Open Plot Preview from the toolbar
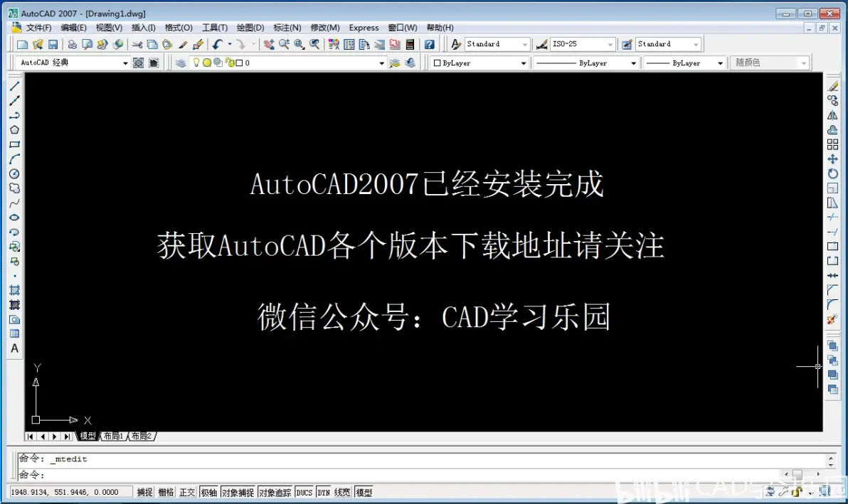 click(x=87, y=44)
